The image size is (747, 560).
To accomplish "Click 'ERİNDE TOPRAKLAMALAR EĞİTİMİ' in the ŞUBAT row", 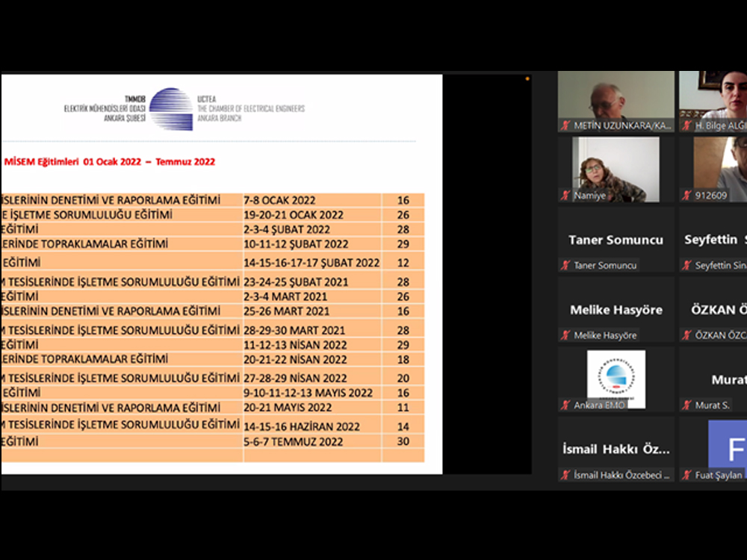I will click(x=85, y=244).
